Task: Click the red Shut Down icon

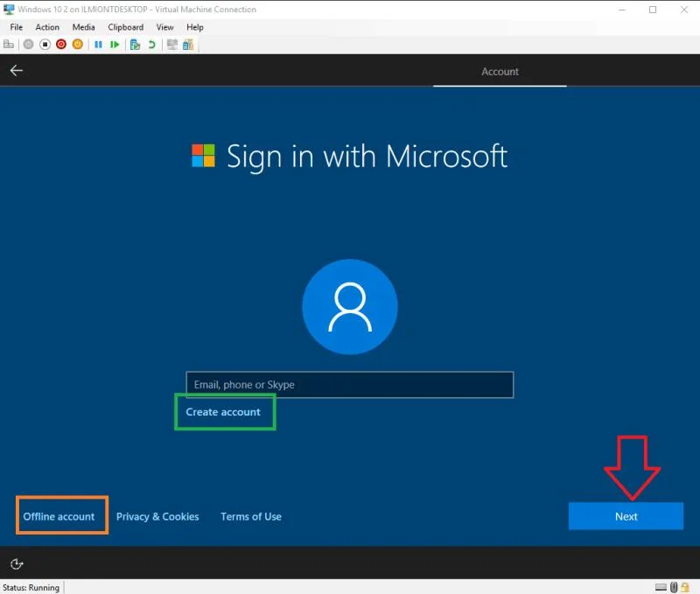Action: point(61,45)
